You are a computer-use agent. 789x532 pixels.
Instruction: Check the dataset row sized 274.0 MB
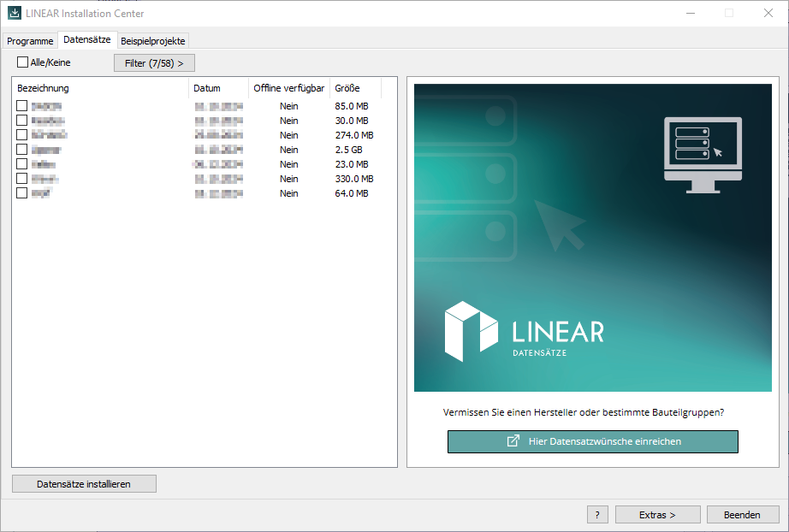point(21,135)
